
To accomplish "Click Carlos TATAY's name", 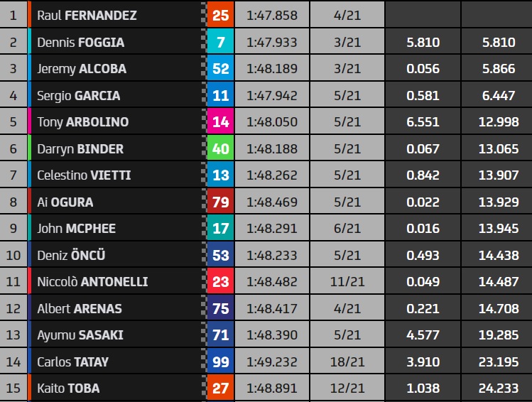I will (73, 362).
